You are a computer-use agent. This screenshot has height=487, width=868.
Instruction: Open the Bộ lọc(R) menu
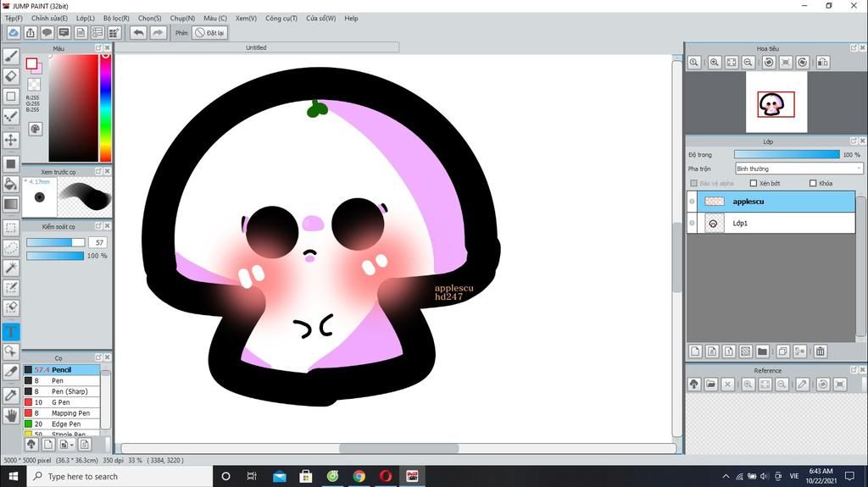click(x=116, y=19)
